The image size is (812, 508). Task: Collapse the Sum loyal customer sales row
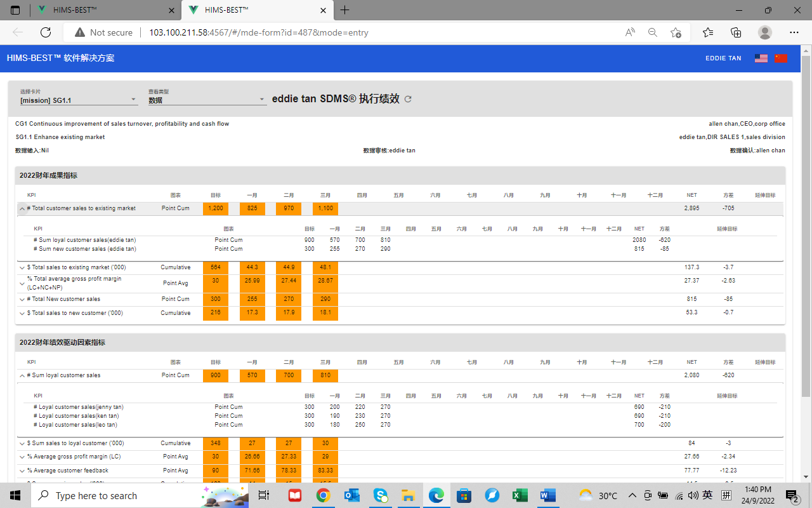[x=22, y=375]
